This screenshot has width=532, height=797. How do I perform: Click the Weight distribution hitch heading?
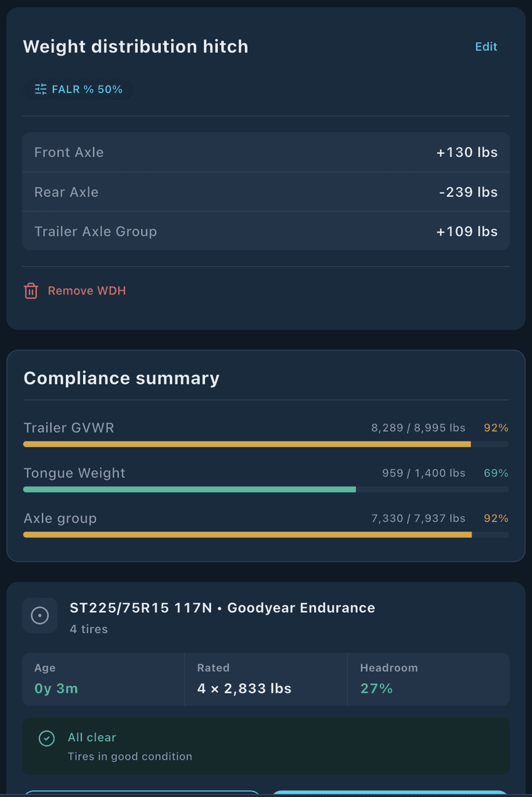click(135, 47)
